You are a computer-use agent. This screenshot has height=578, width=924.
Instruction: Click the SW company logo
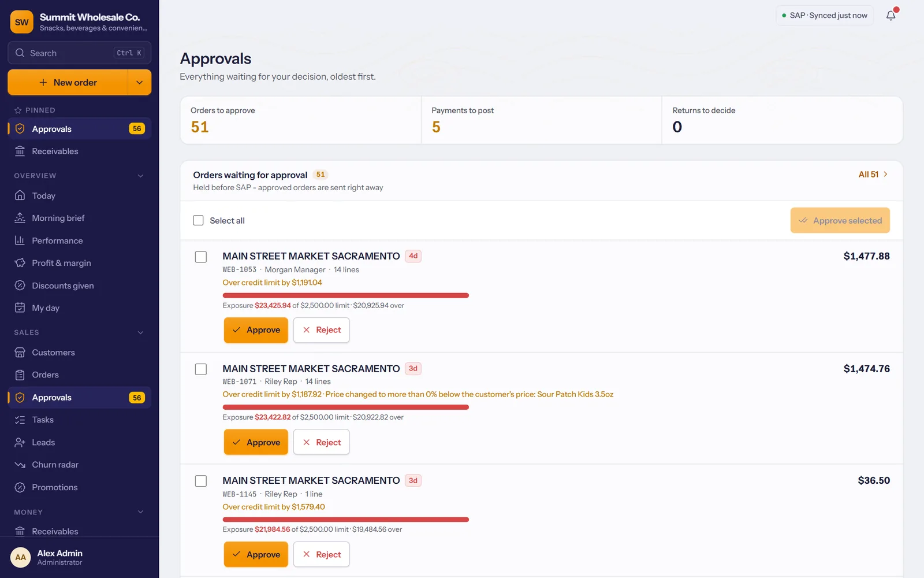pyautogui.click(x=22, y=22)
